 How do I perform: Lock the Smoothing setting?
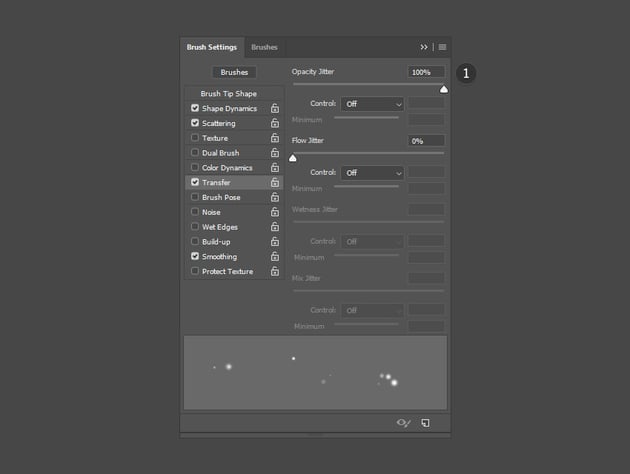click(275, 256)
